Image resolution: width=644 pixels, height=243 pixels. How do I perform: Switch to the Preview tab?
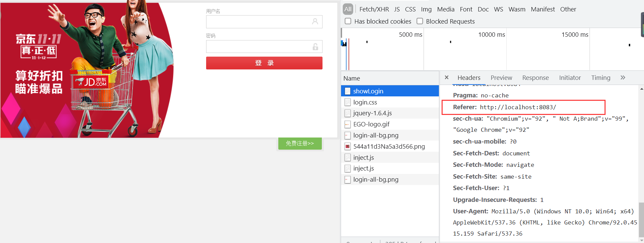click(x=501, y=78)
